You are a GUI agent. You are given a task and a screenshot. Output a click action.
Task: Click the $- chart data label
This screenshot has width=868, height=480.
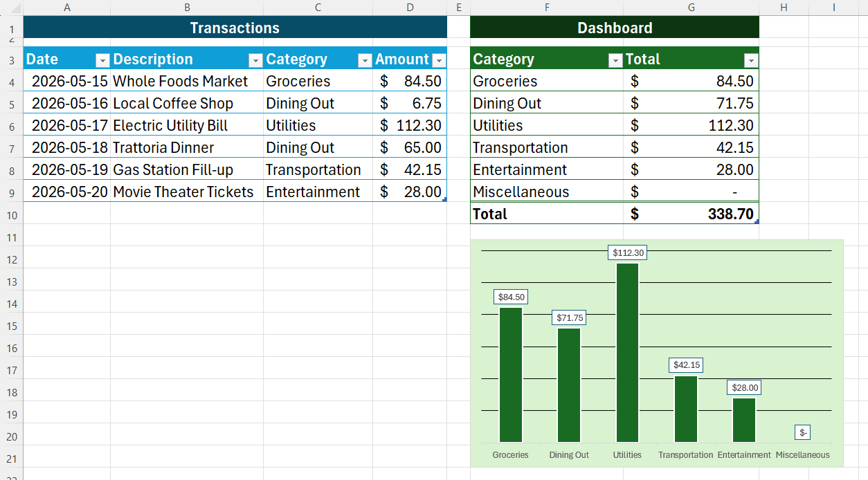(803, 433)
